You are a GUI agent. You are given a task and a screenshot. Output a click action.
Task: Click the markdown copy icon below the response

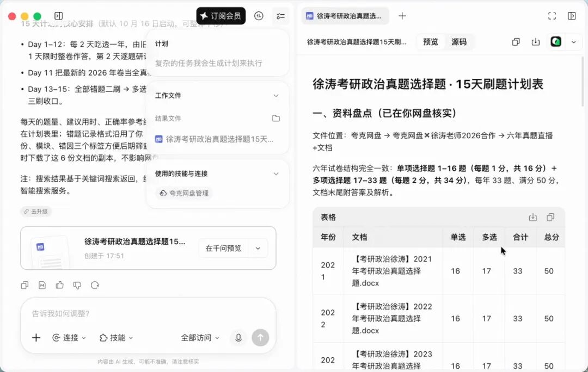click(42, 286)
